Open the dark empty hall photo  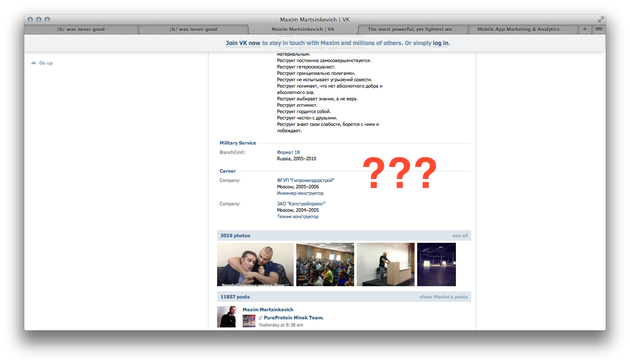(x=436, y=264)
